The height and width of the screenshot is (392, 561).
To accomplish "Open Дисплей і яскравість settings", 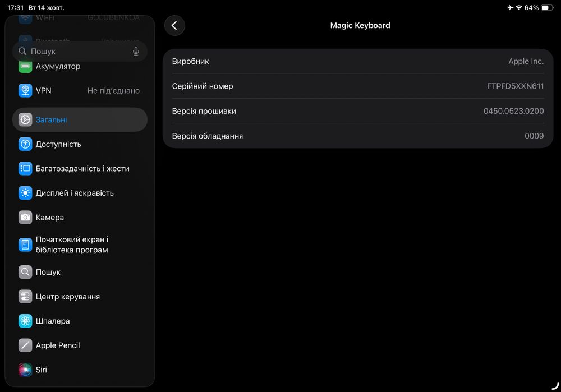I will click(x=80, y=193).
